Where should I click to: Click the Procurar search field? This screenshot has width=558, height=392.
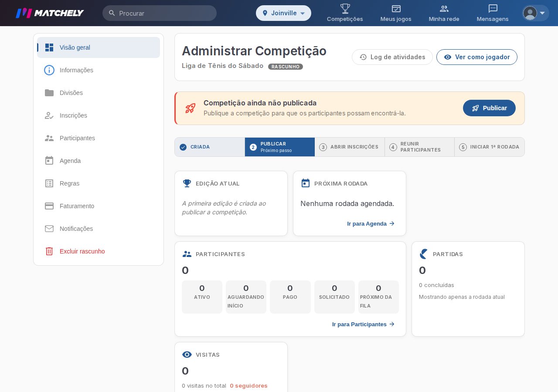point(160,13)
